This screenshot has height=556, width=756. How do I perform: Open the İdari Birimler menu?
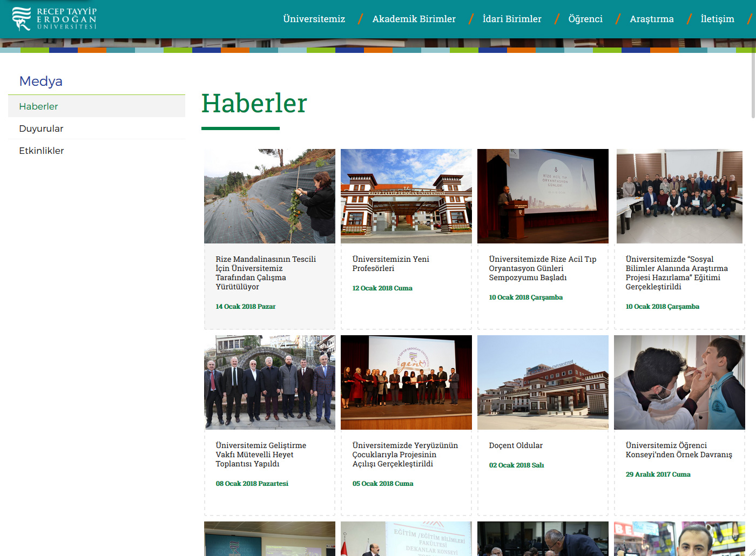[511, 19]
